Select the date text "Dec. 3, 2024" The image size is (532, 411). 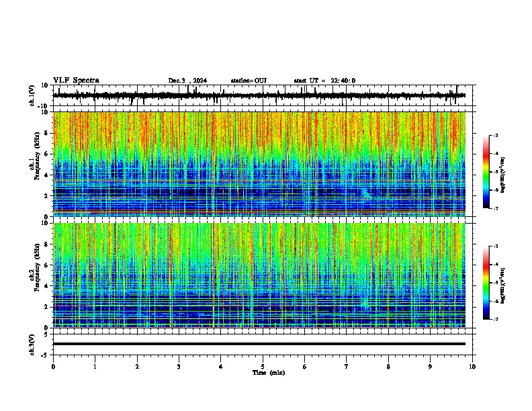[x=187, y=81]
